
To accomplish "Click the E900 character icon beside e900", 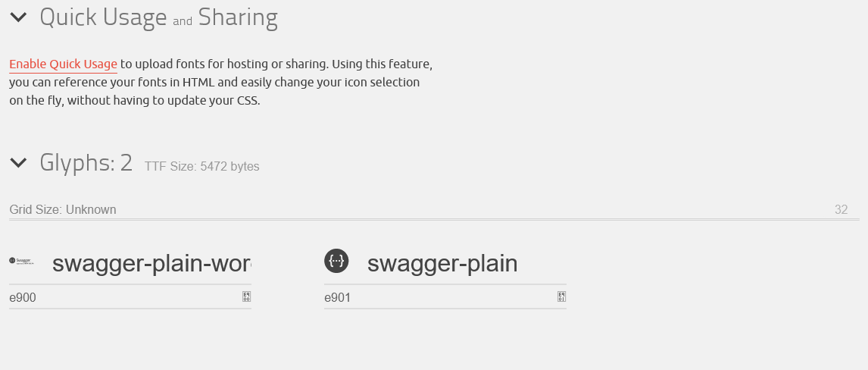I will pos(246,296).
